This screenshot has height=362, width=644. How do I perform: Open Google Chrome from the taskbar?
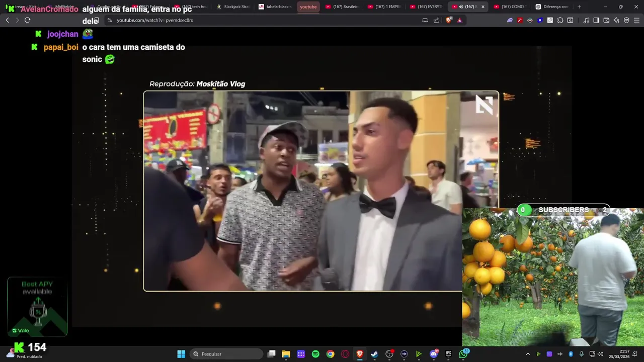(x=330, y=354)
